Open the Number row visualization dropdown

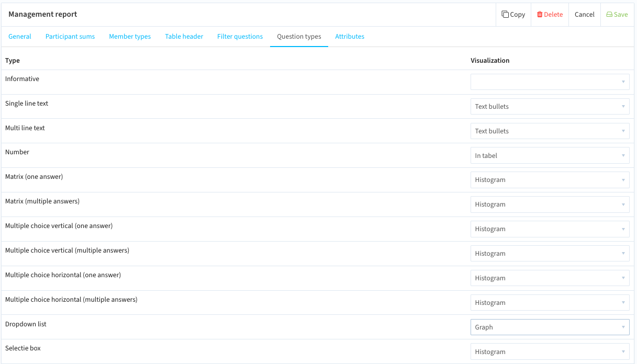pos(550,155)
